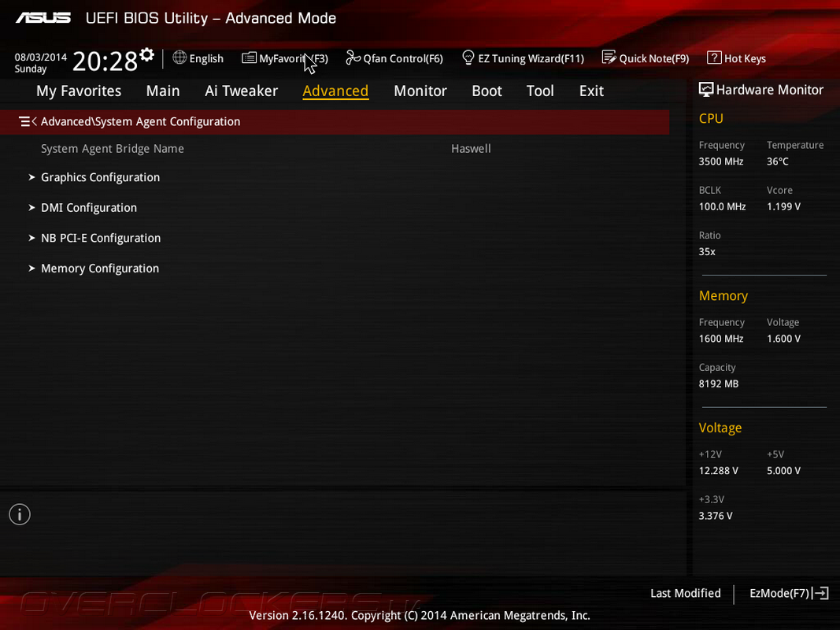840x630 pixels.
Task: Click +5V reading 5.000 V
Action: [x=783, y=470]
